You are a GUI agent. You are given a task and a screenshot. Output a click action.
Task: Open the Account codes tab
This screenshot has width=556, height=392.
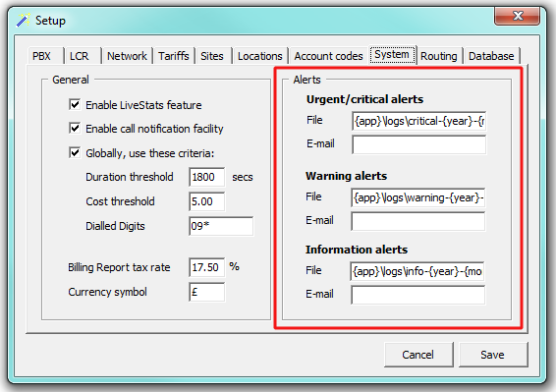[x=329, y=56]
